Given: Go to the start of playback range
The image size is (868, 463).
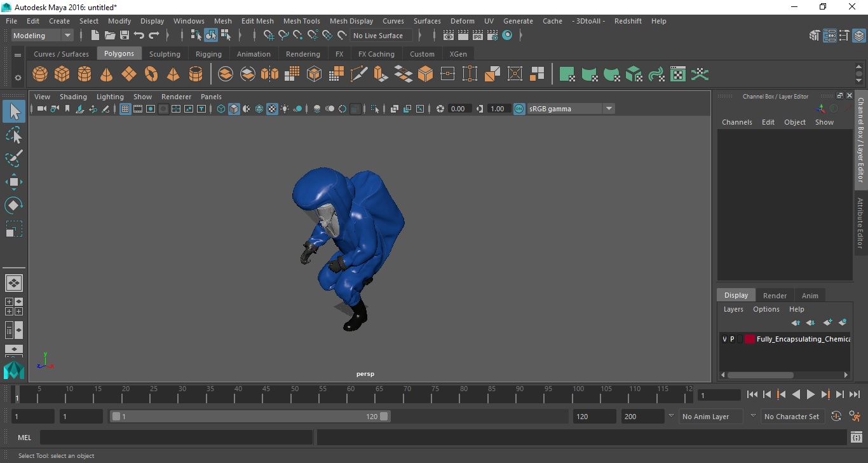Looking at the screenshot, I should pos(752,394).
